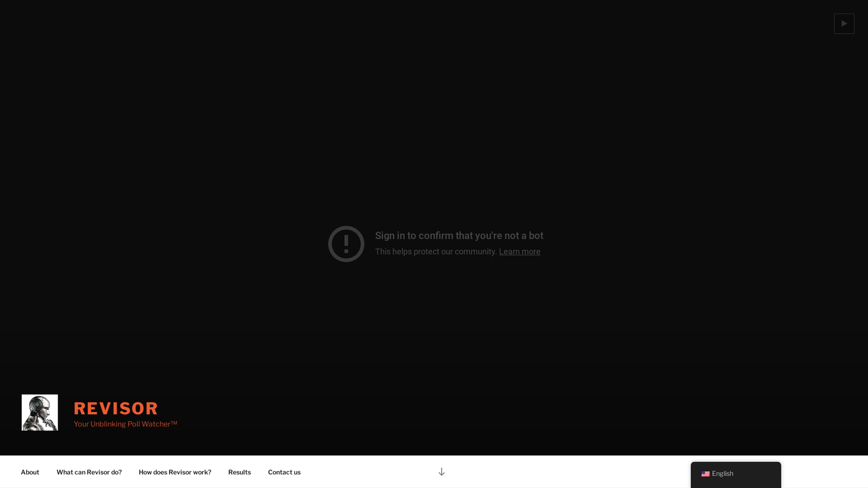The width and height of the screenshot is (868, 488).
Task: Click 'Your Unblinking Poll Watcher' tagline
Action: (x=125, y=424)
